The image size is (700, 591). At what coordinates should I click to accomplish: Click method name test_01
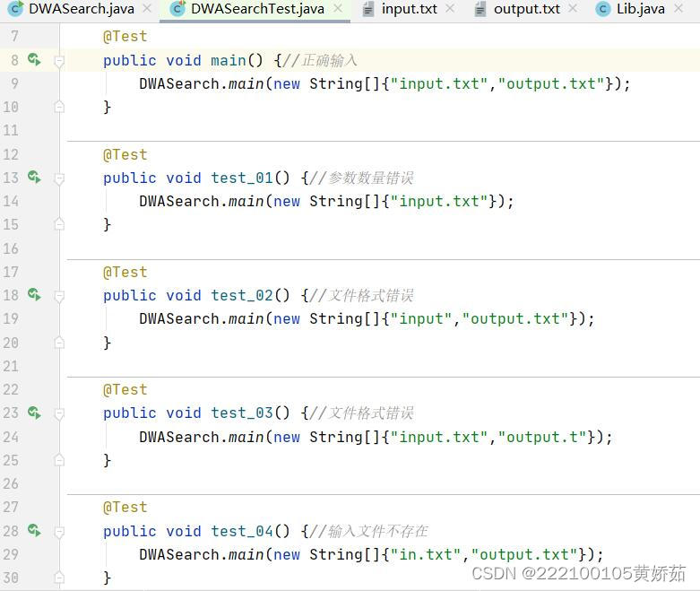coord(241,178)
